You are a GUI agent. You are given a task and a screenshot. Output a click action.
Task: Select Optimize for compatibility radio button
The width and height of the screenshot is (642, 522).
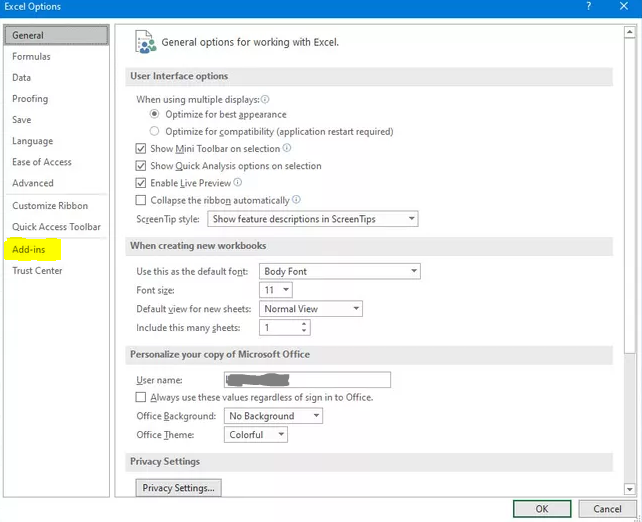(x=154, y=131)
